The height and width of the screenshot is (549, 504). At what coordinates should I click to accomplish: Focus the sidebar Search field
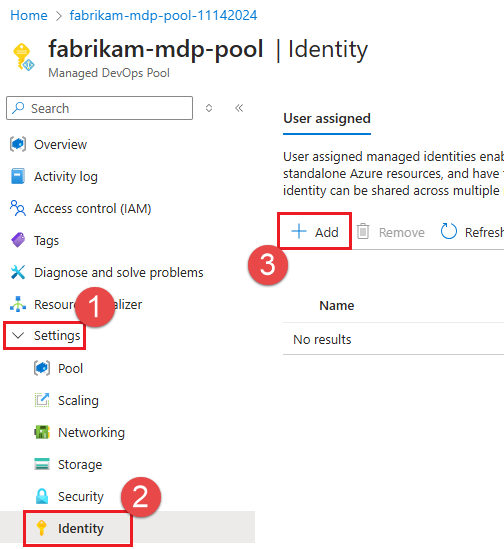point(99,108)
